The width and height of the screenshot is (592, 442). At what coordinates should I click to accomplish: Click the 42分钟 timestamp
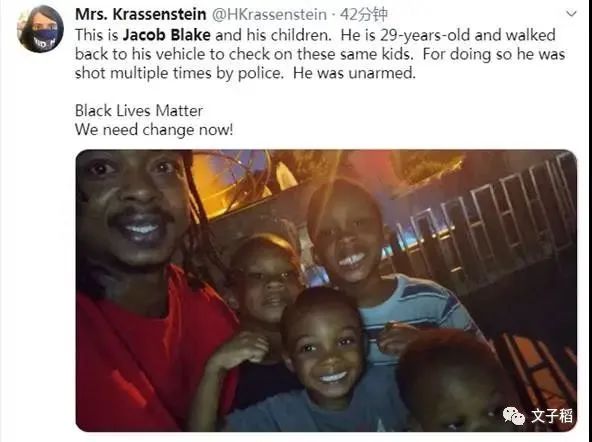pos(364,14)
